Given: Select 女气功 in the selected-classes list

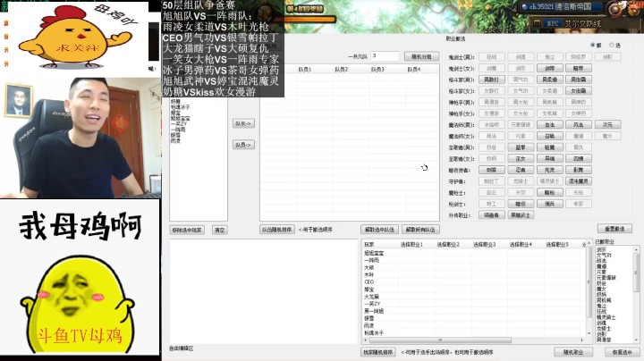Looking at the screenshot, I should click(604, 256).
